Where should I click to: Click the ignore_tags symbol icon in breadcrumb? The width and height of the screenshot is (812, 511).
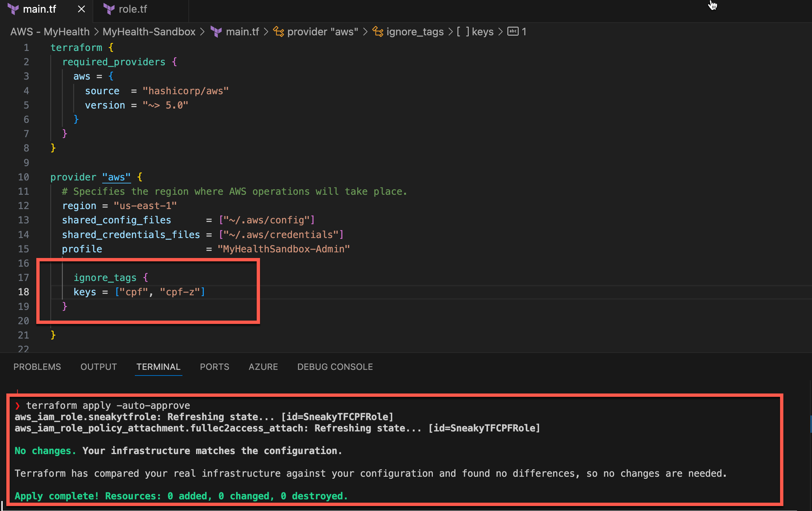tap(378, 32)
